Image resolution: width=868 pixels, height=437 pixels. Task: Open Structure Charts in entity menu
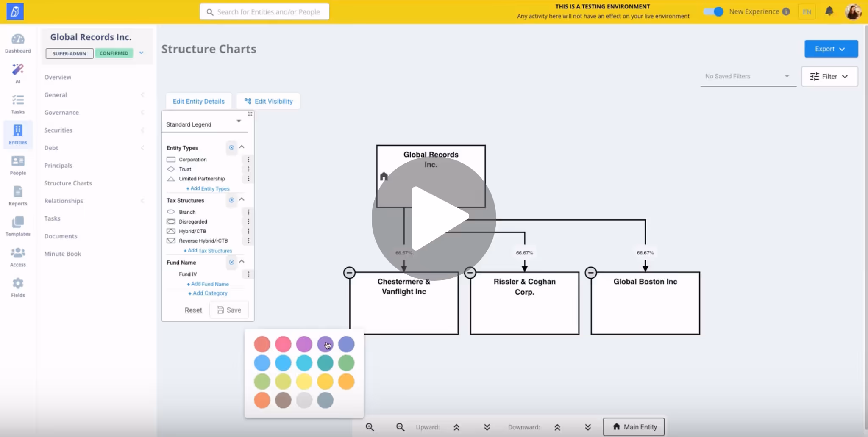coord(68,183)
